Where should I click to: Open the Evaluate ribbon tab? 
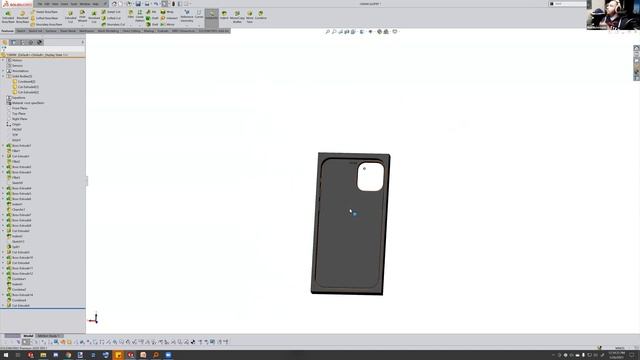(x=163, y=31)
